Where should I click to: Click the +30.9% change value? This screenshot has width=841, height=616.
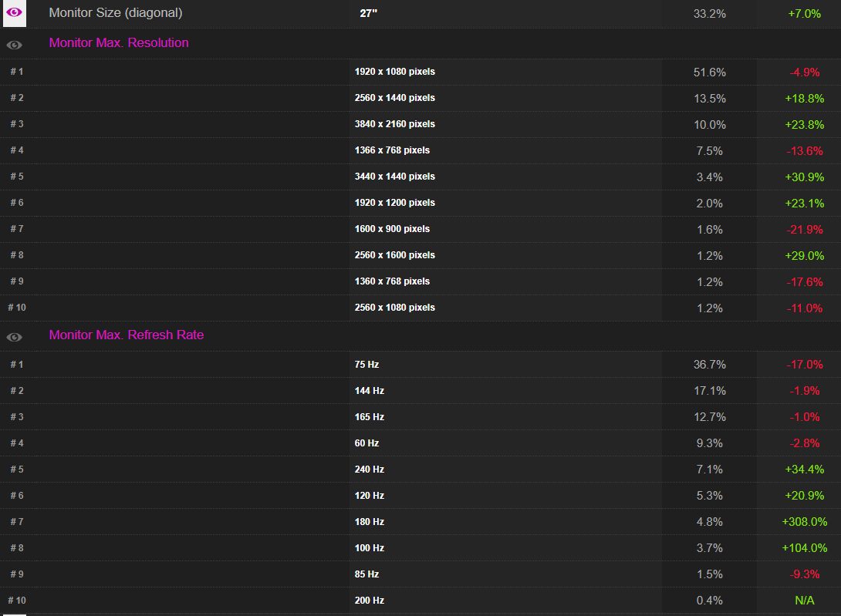tap(804, 177)
